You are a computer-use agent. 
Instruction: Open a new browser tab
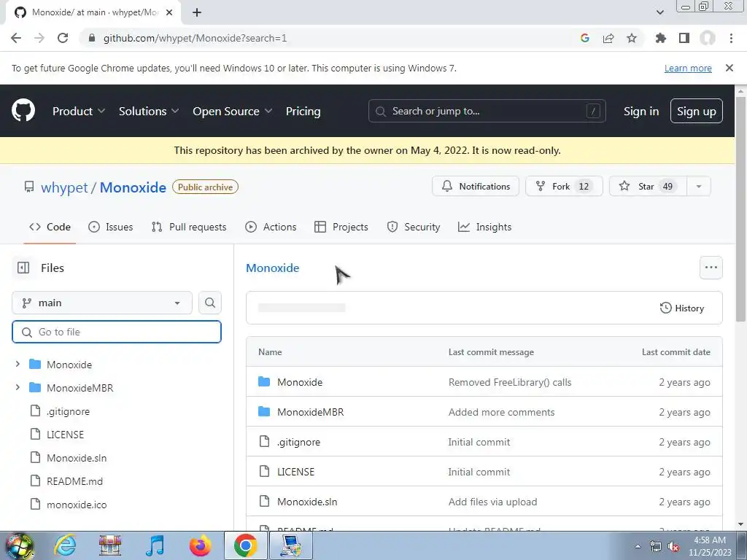click(197, 12)
